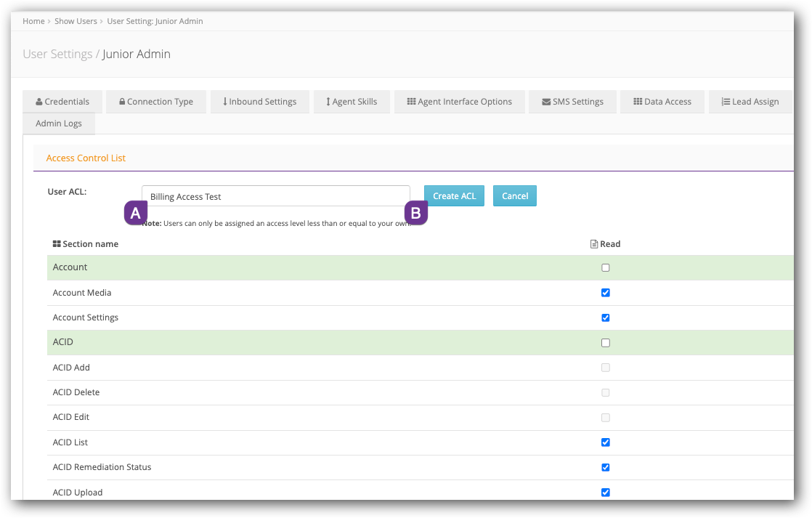Screen dimensions: 812x518
Task: Click the envelope icon on SMS Settings
Action: coord(545,102)
